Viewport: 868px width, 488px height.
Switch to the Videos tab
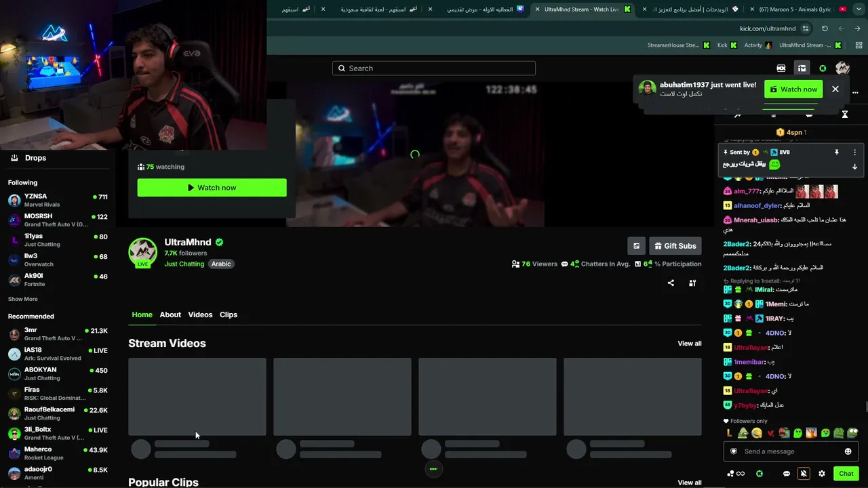[x=200, y=314]
